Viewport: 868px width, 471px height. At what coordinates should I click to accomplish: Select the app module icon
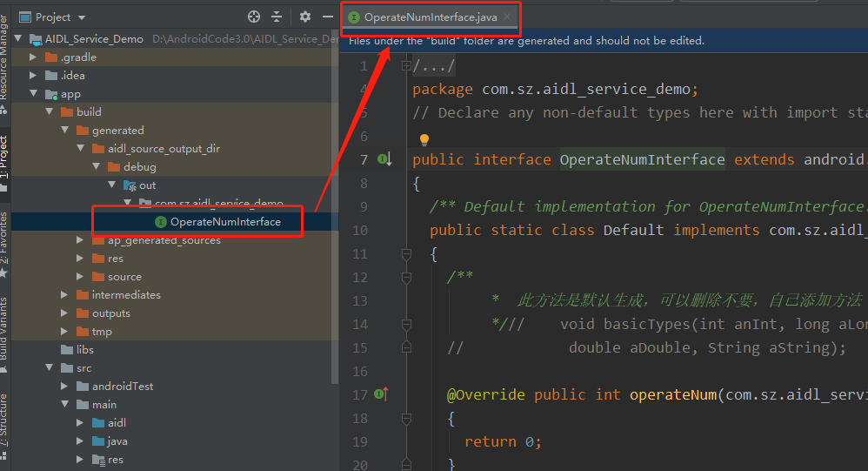51,94
